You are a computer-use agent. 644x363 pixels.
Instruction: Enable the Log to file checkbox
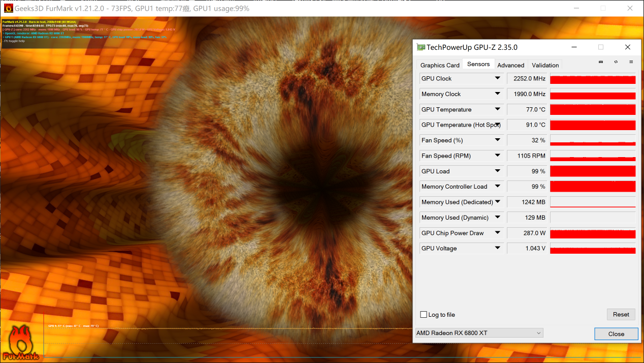pos(424,315)
